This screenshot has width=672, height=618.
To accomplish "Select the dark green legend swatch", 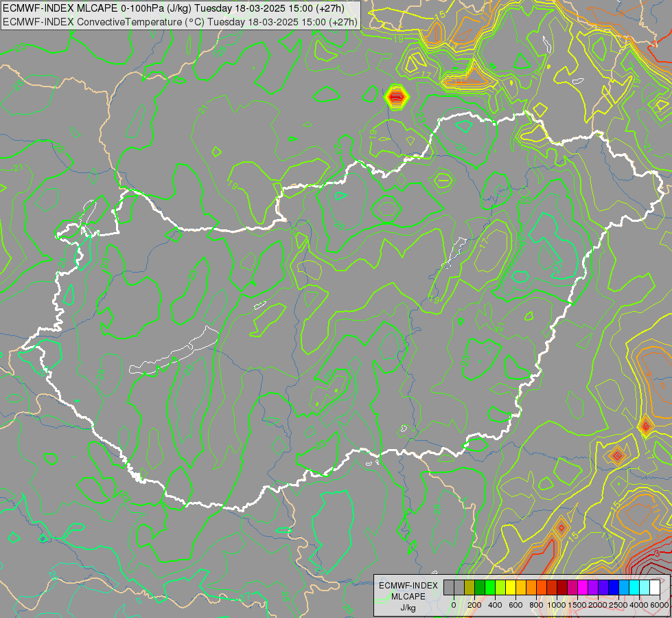I will click(x=480, y=588).
